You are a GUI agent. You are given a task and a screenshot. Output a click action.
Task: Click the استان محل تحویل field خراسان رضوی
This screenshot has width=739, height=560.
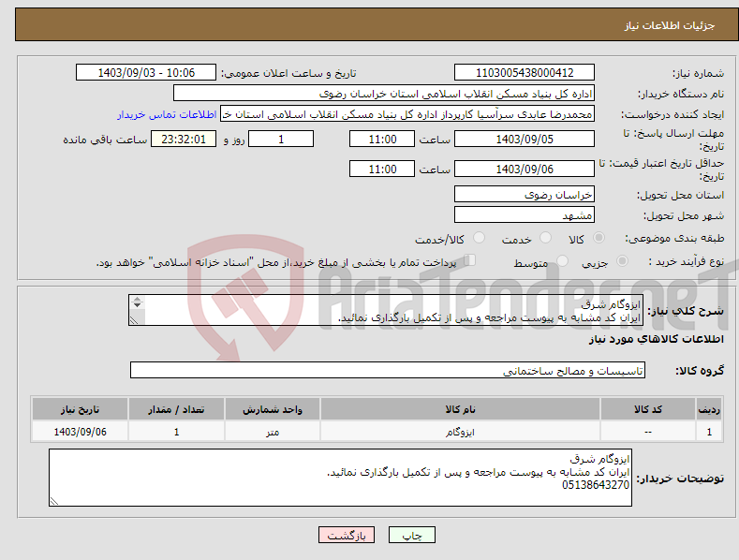click(x=525, y=194)
